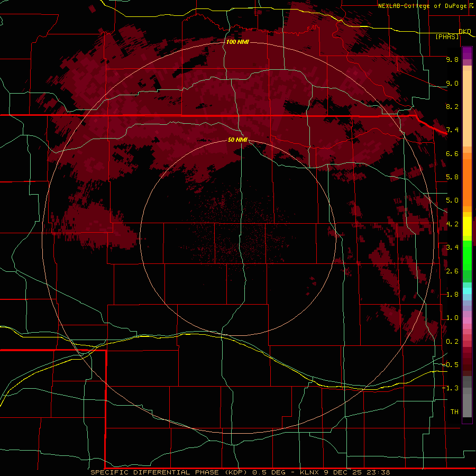This screenshot has height=476, width=476.
Task: Click the 9.8 value on the scale
Action: click(x=452, y=59)
